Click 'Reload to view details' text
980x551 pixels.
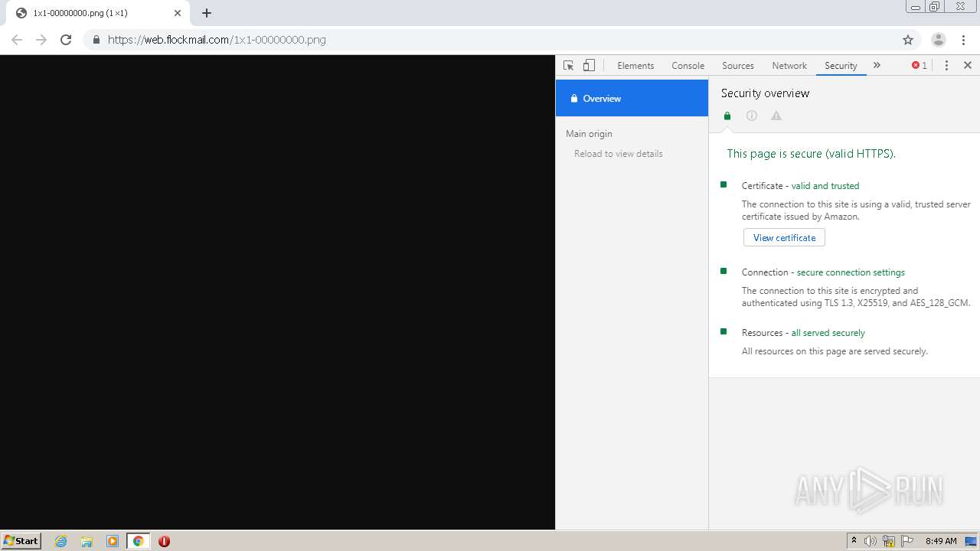[x=619, y=154]
